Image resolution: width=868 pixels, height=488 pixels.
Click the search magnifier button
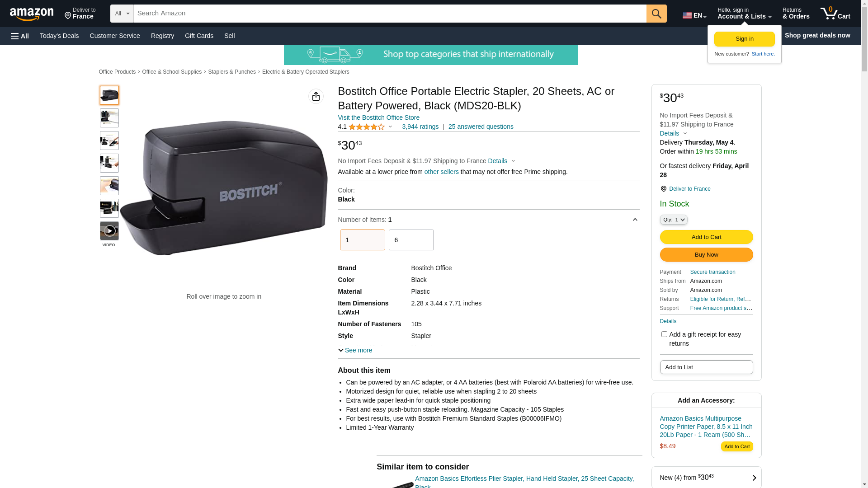pyautogui.click(x=656, y=14)
